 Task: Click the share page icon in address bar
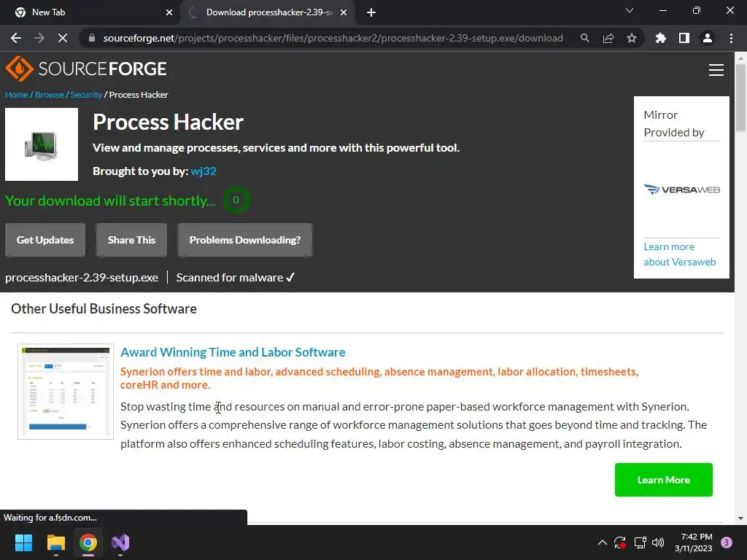608,38
